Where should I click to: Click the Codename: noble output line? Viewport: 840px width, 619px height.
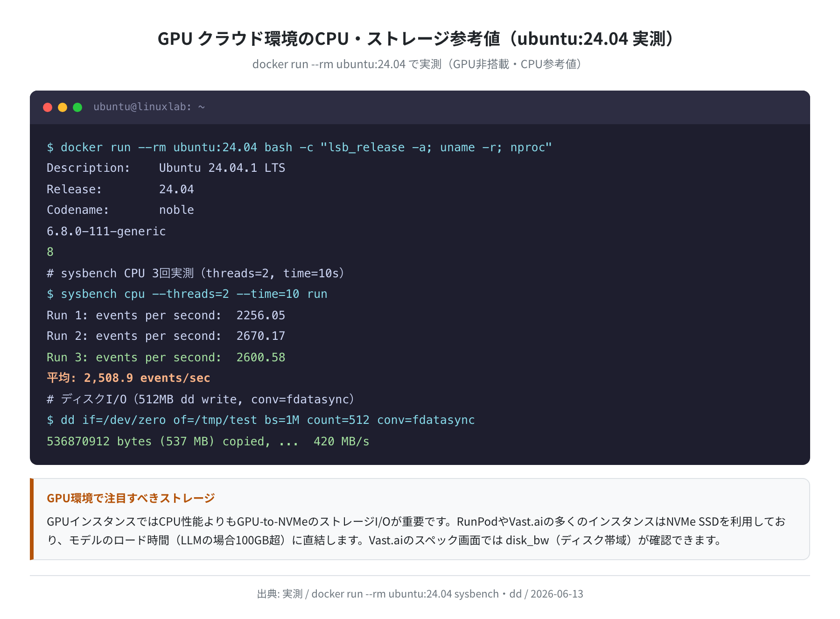pyautogui.click(x=120, y=210)
